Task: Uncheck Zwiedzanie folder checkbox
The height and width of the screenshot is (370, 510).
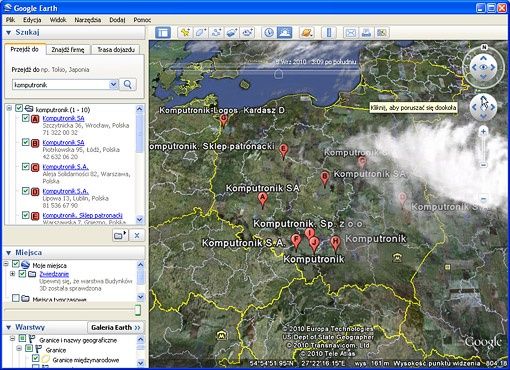Action: tap(22, 274)
